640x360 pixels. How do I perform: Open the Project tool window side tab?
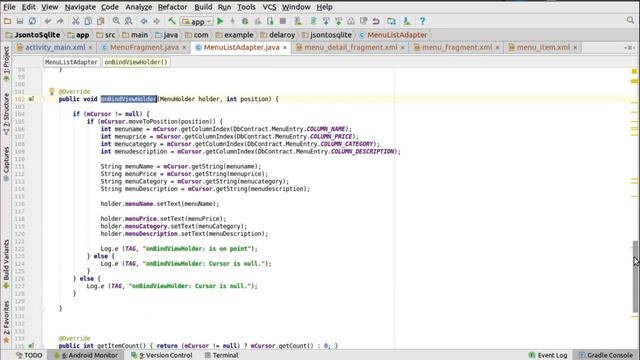(6, 64)
